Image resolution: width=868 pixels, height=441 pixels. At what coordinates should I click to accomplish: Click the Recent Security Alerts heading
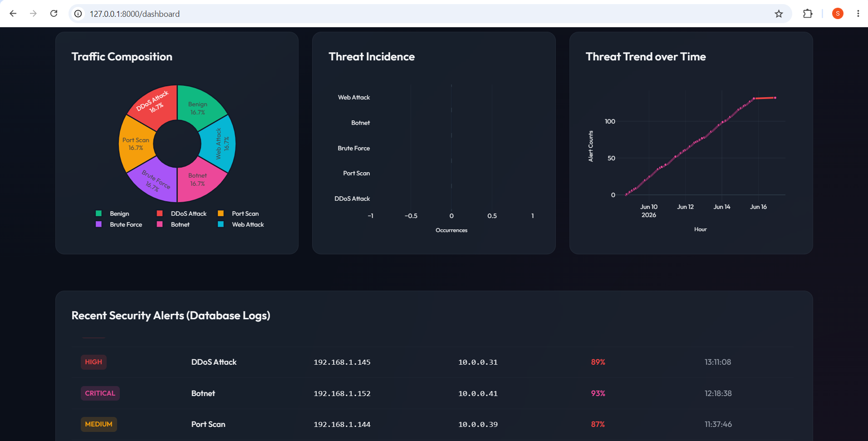[171, 316]
